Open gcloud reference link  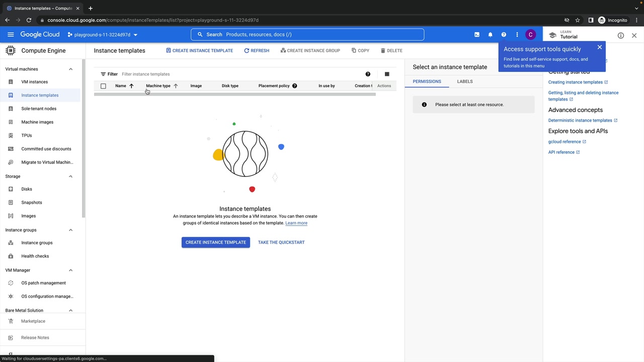tap(567, 142)
